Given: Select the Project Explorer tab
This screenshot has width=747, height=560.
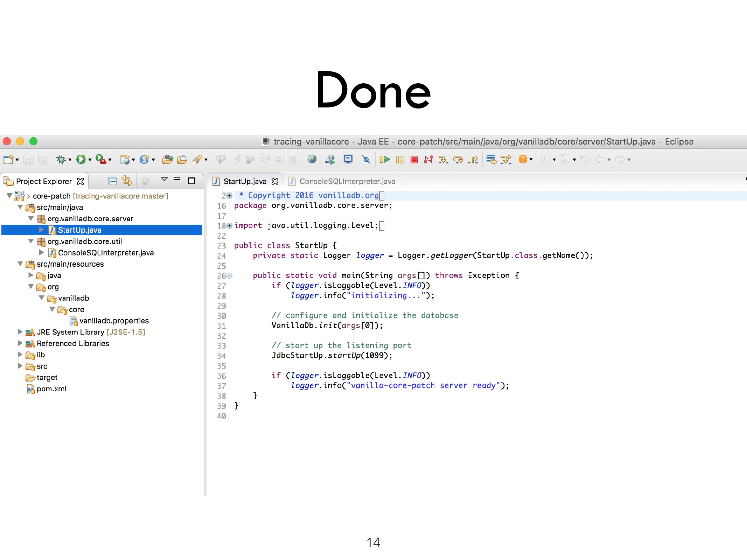Looking at the screenshot, I should pos(43,181).
